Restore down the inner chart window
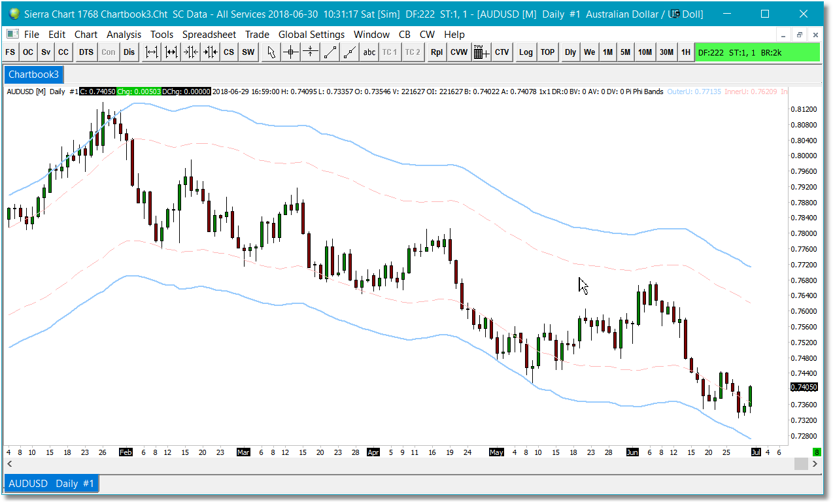This screenshot has width=833, height=504. (x=799, y=35)
